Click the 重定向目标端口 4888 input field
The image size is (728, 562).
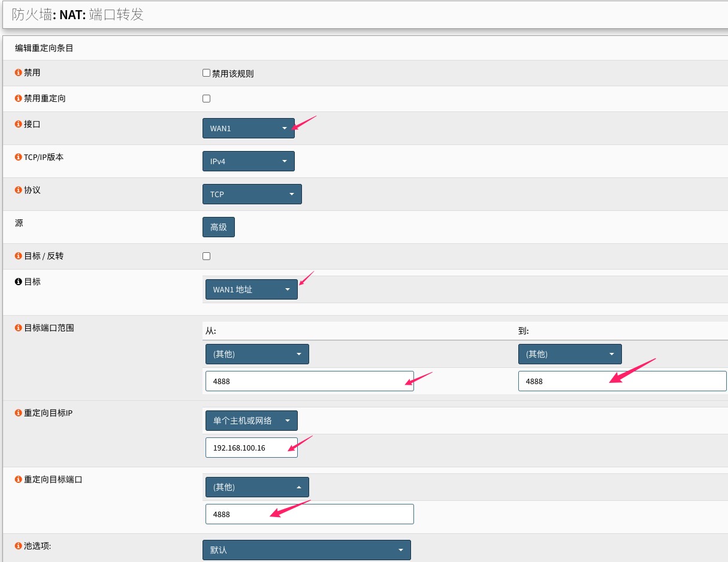coord(309,514)
